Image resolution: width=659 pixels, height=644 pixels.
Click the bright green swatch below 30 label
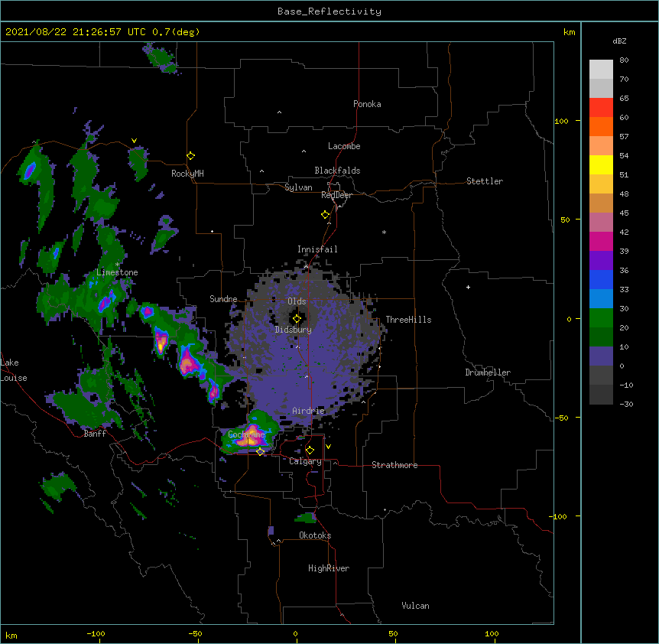601,318
